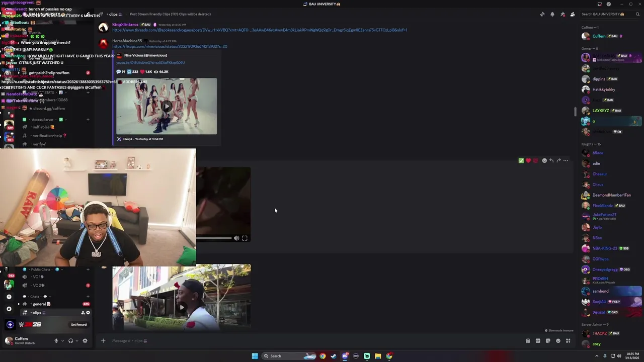The height and width of the screenshot is (362, 644).
Task: Open the Apps launcher icon in message bar
Action: coord(568,341)
